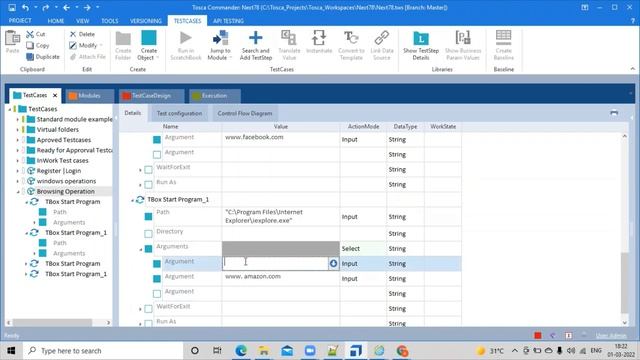This screenshot has width=640, height=360.
Task: Open the Control Flow Diagram tab
Action: click(x=244, y=113)
